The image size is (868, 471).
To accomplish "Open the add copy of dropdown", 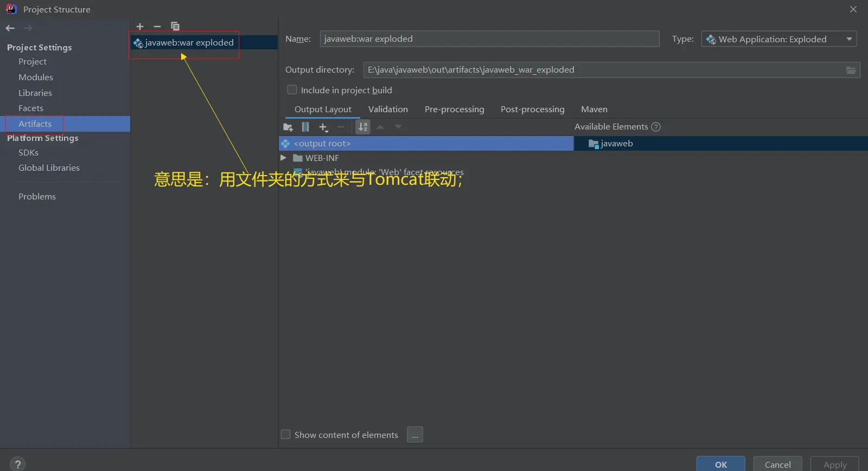I will (323, 127).
